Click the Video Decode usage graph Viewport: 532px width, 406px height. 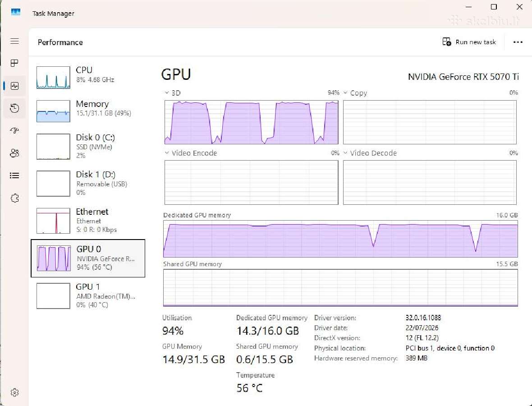(430, 183)
